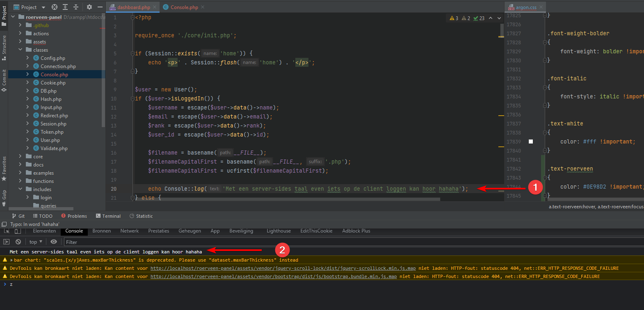Open Project panel settings gear

point(89,7)
